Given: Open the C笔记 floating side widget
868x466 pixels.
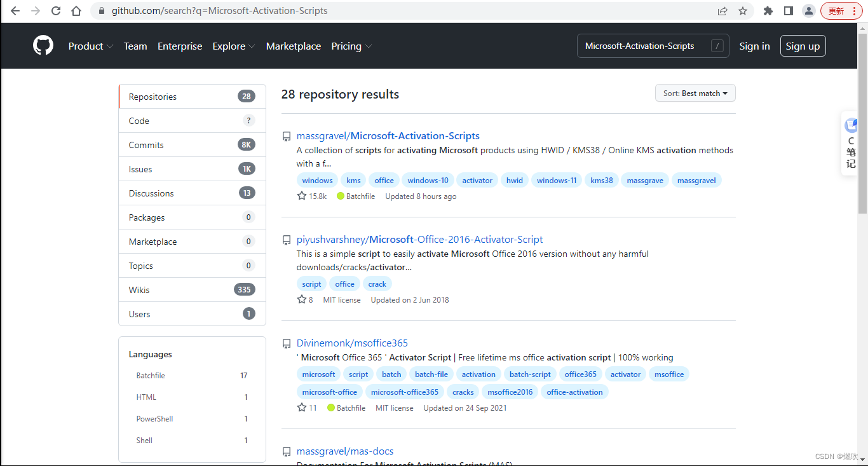Looking at the screenshot, I should 850,144.
